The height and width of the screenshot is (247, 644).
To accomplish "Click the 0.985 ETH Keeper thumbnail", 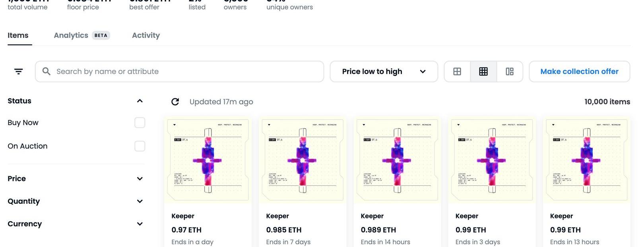I will point(303,160).
